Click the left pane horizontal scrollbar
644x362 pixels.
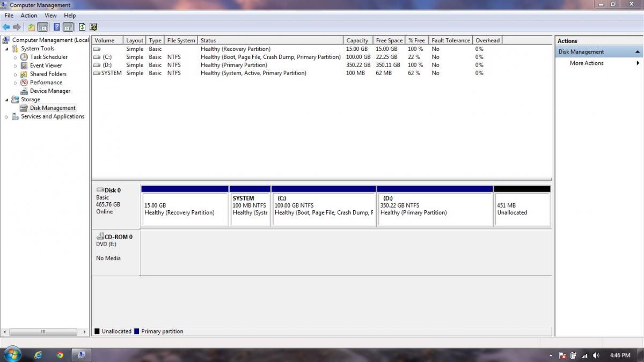point(44,332)
